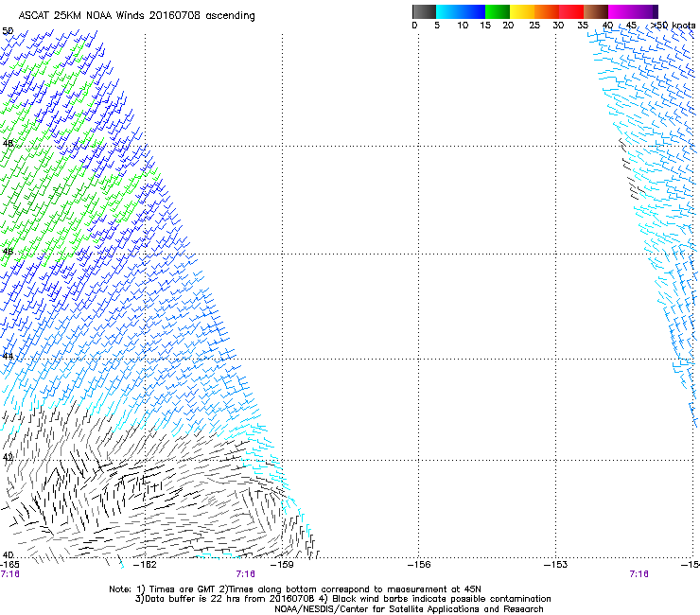Click the longitude label '-156'
The height and width of the screenshot is (615, 700).
click(419, 565)
